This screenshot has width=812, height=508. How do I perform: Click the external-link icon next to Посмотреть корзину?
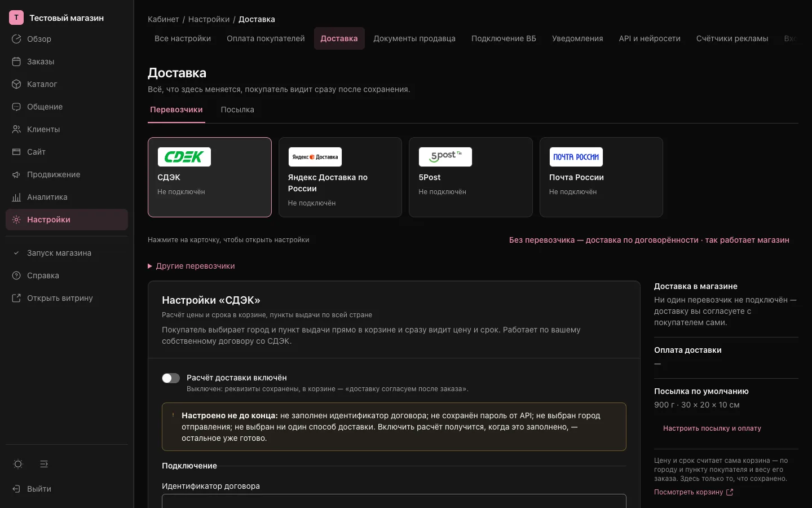pos(730,492)
